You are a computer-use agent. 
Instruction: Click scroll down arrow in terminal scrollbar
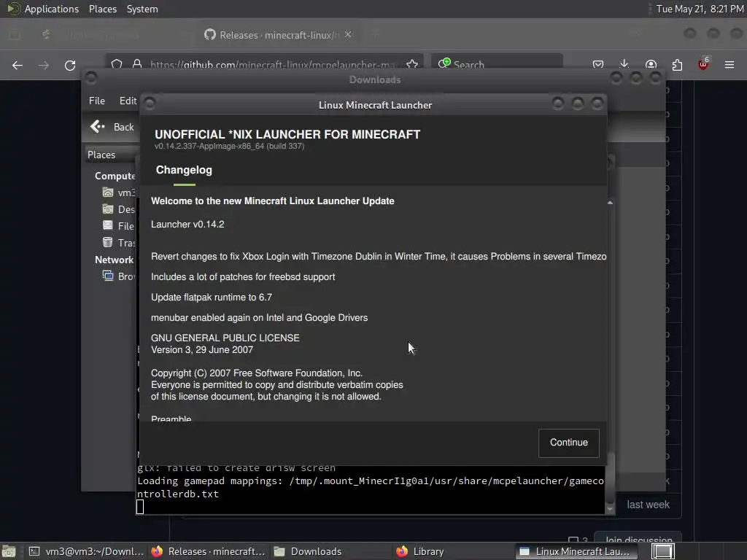[610, 509]
